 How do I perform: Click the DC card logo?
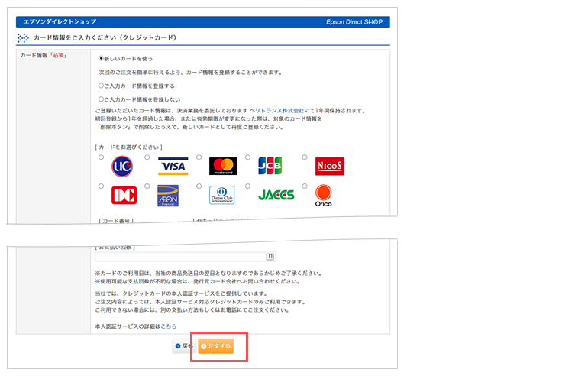(124, 195)
